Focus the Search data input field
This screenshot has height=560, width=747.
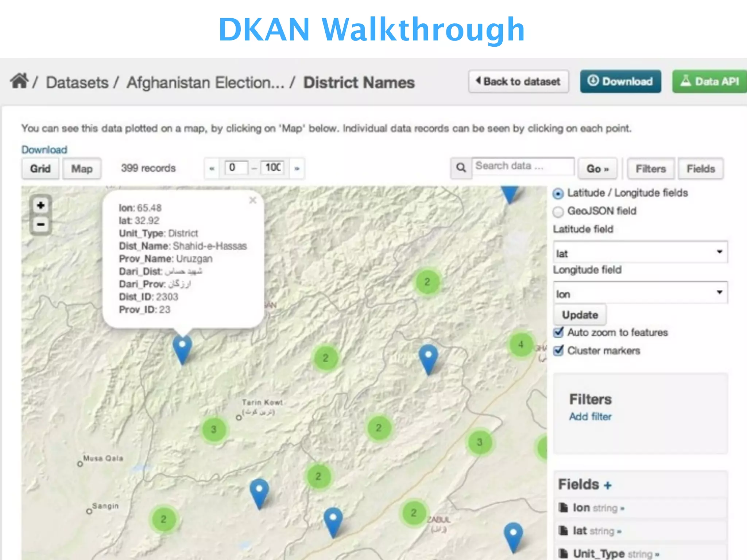point(523,166)
